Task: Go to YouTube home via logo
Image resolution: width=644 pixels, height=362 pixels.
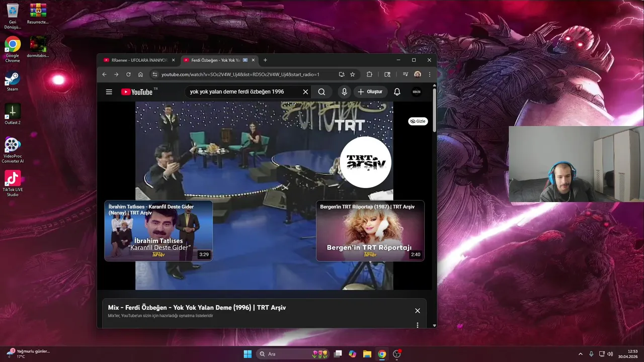Action: 137,92
